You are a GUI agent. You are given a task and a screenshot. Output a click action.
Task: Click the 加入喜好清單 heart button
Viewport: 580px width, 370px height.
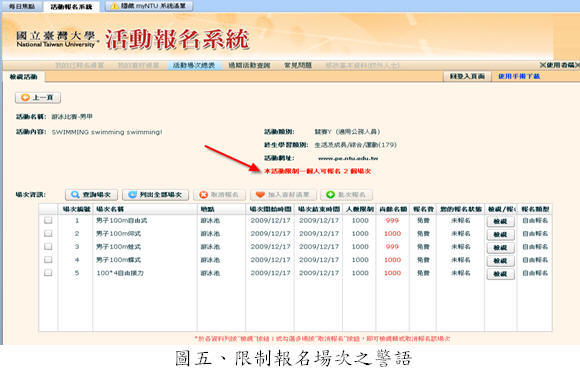point(283,195)
